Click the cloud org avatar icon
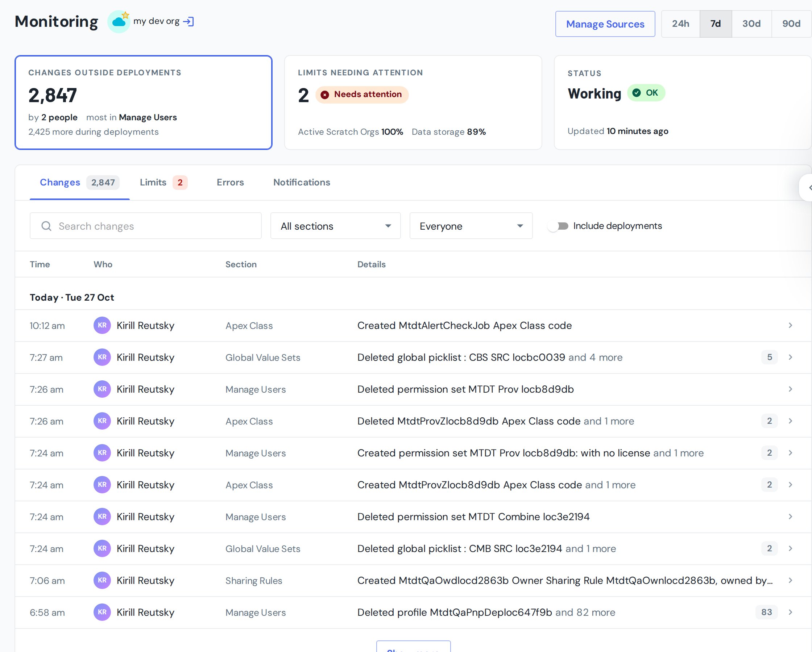Screen dimensions: 812x652 [119, 22]
